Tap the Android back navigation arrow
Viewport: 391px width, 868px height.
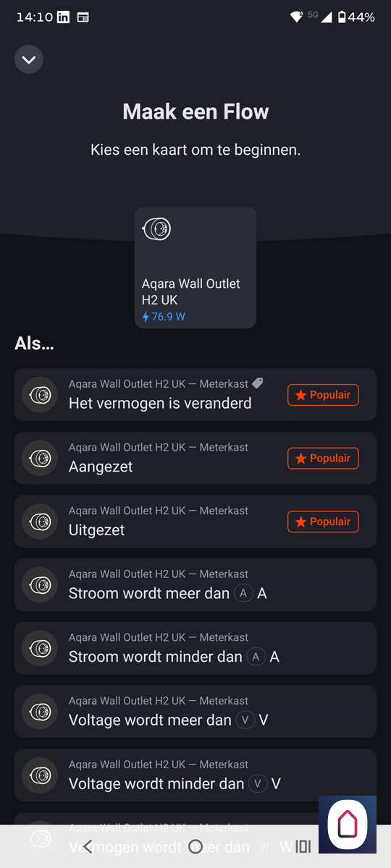tap(88, 846)
